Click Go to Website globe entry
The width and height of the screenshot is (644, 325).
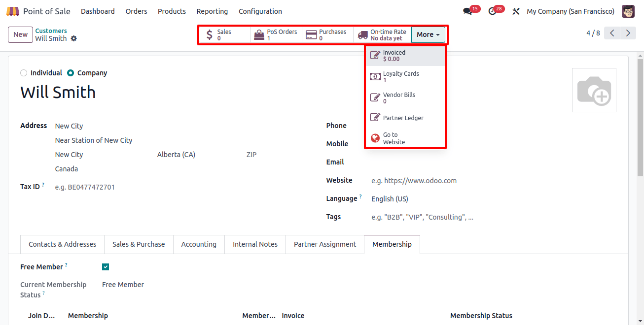[x=405, y=138]
